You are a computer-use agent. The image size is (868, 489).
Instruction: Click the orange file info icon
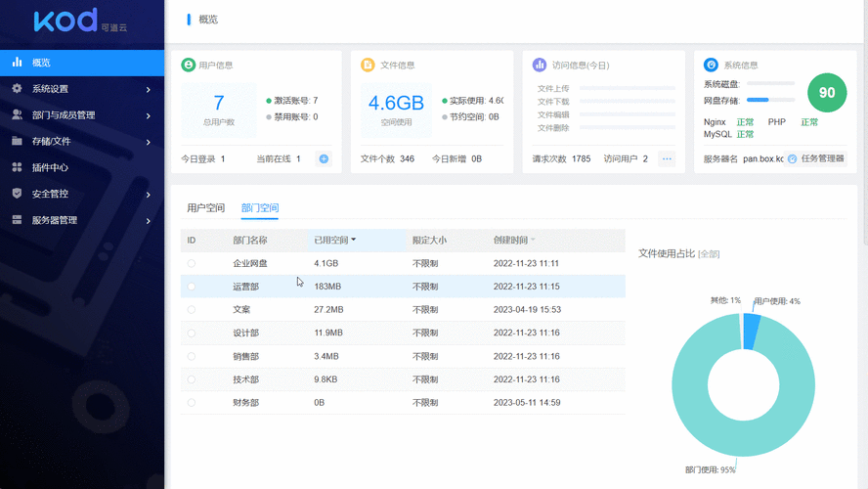point(368,65)
